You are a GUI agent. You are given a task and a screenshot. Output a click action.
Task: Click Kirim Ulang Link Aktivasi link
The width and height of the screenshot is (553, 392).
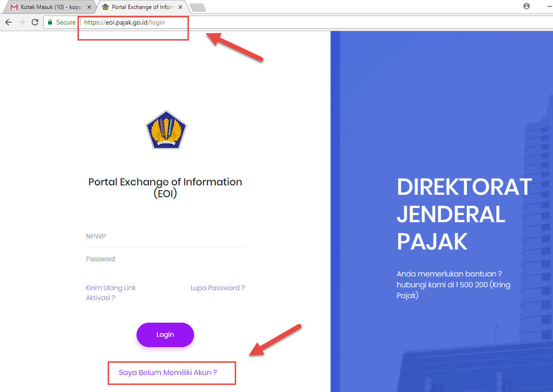tap(111, 292)
